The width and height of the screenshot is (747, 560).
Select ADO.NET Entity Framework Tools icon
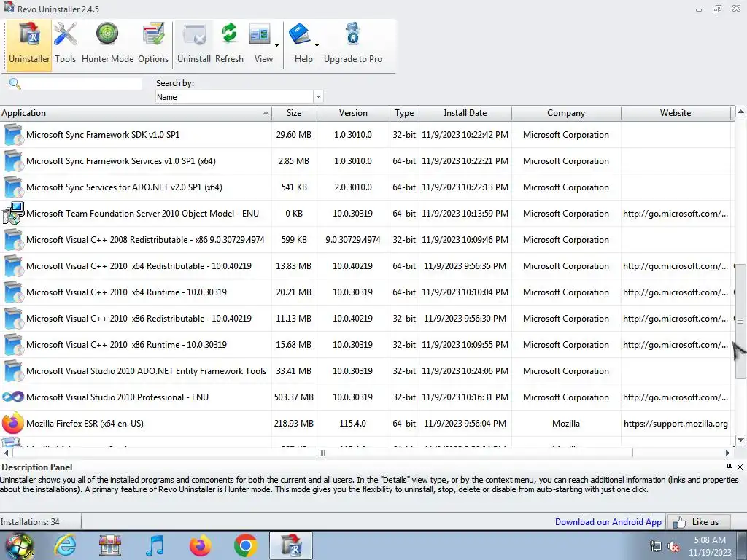tap(13, 370)
